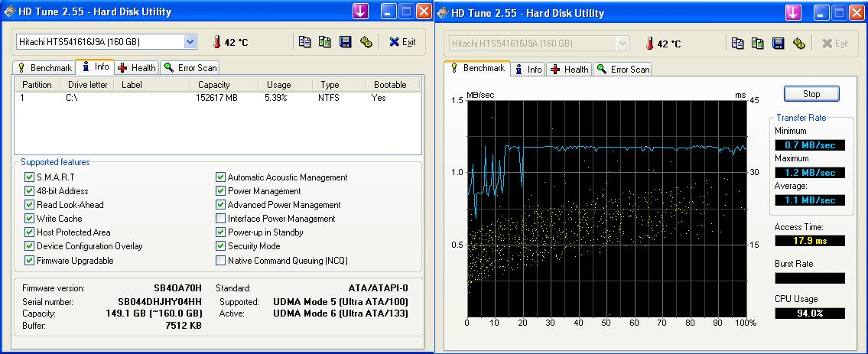Click Minimum transfer rate 0.7 MB/sec
This screenshot has height=354, width=868.
click(809, 145)
